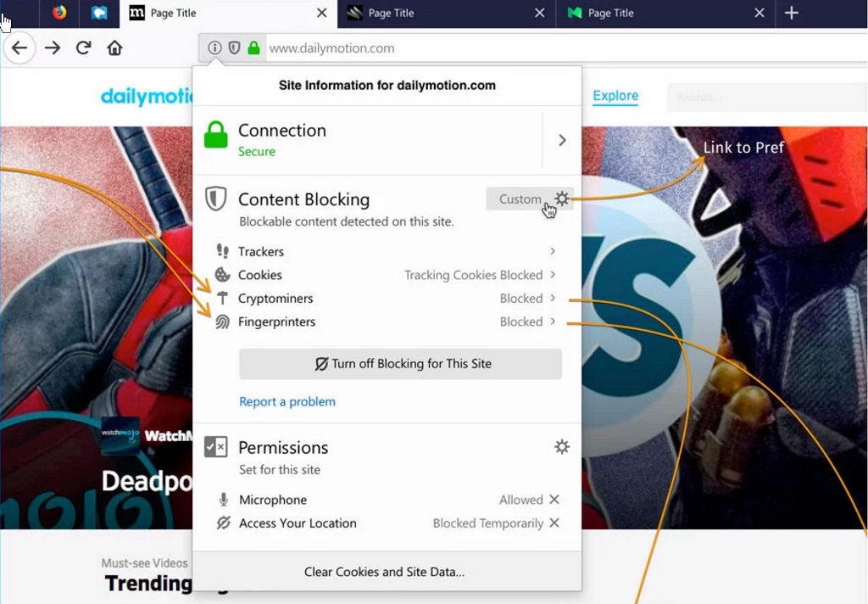The width and height of the screenshot is (868, 604).
Task: Switch to the first Page Title tab
Action: (228, 14)
